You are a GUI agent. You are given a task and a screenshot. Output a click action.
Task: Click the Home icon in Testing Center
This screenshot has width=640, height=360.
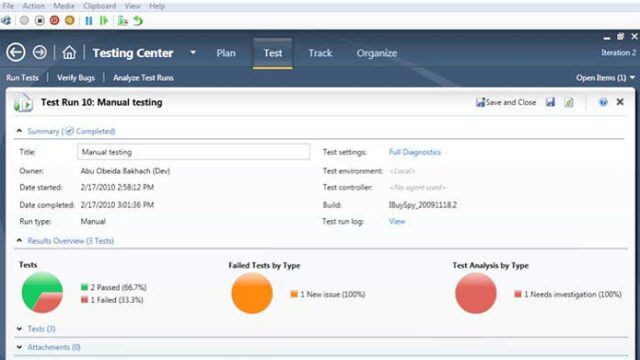coord(69,52)
